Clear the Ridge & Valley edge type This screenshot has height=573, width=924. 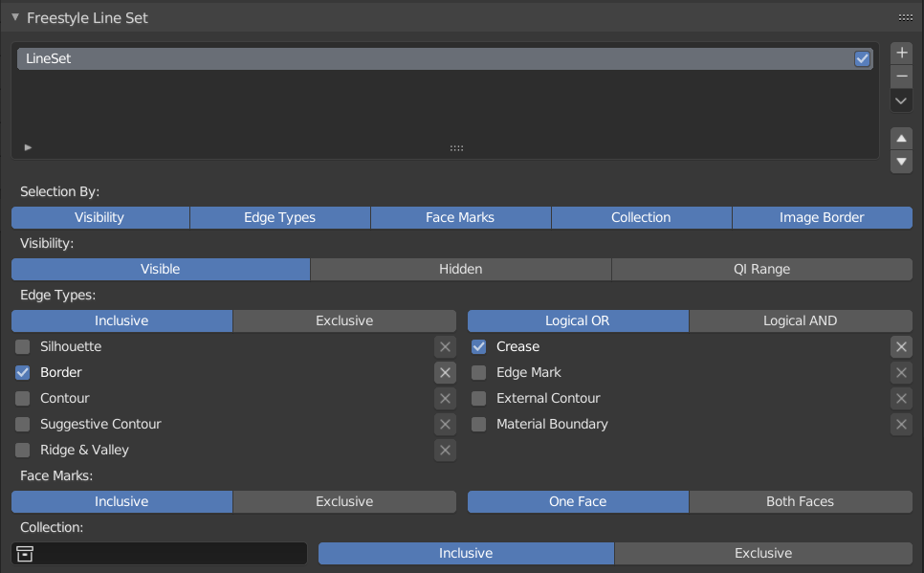tap(445, 450)
